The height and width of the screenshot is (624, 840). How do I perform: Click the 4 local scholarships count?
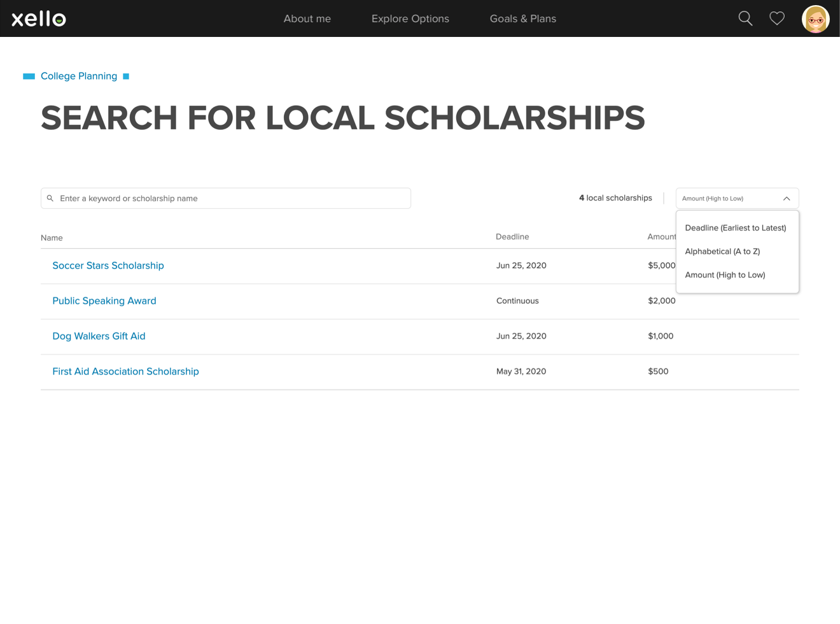pos(615,198)
